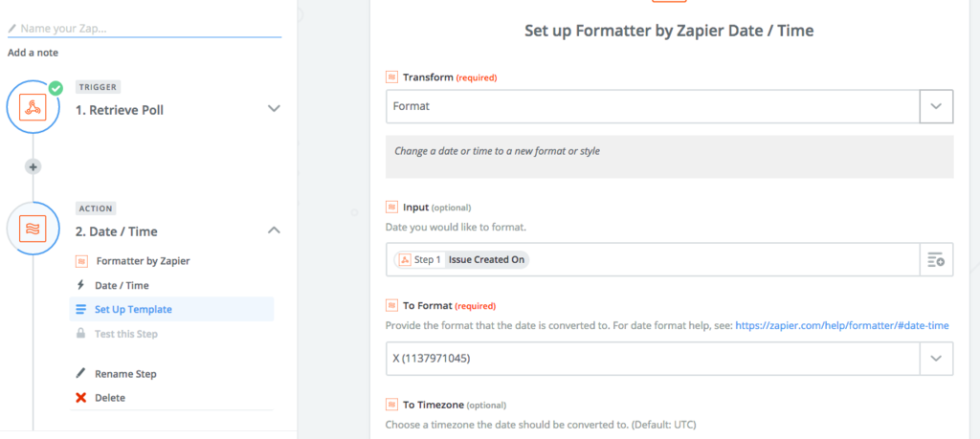Open the formatter date-time help link
The width and height of the screenshot is (980, 439).
pyautogui.click(x=842, y=326)
